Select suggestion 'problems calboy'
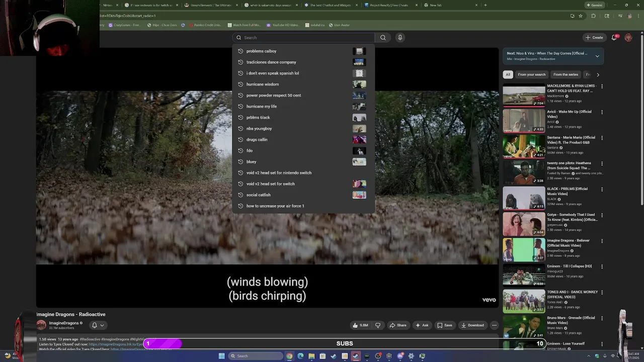Viewport: 644px width, 362px height. coord(303,51)
